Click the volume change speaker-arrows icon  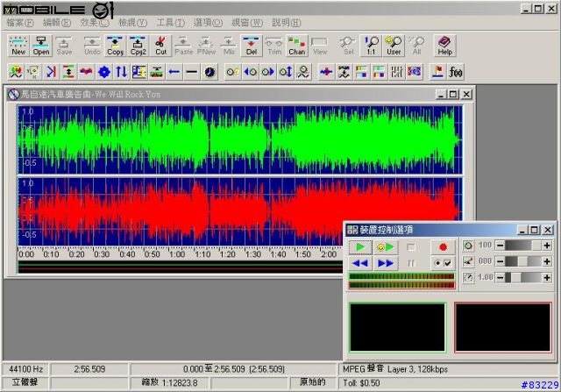coord(286,72)
